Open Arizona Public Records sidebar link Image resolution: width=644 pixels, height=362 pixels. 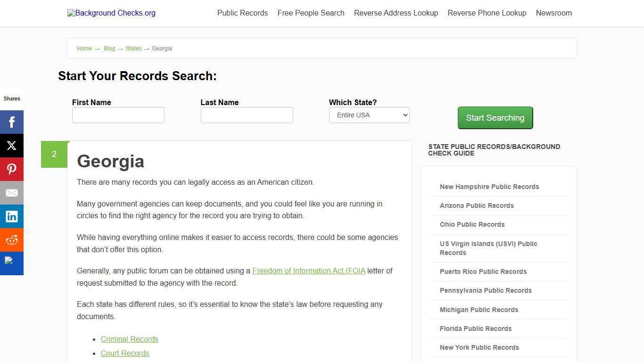click(477, 206)
